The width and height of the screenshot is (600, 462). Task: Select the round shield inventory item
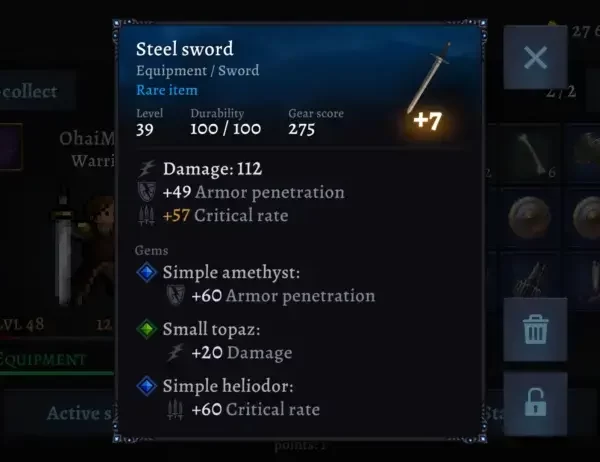[x=530, y=217]
